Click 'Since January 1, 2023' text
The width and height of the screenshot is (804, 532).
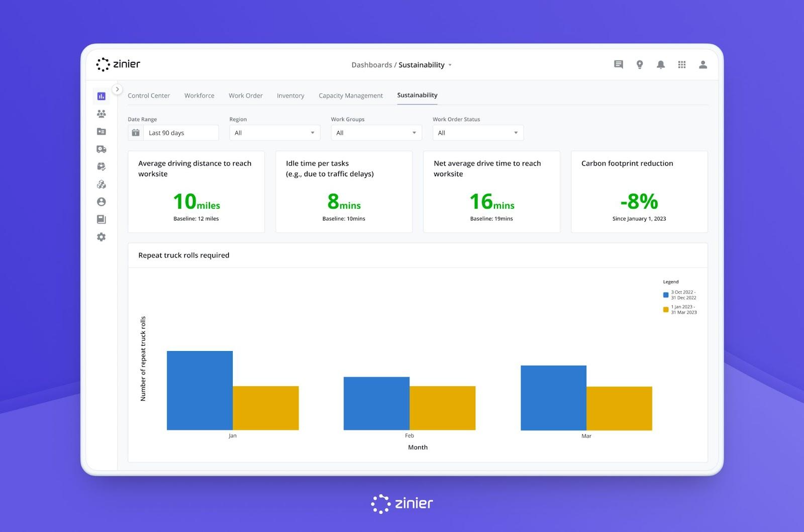tap(639, 219)
